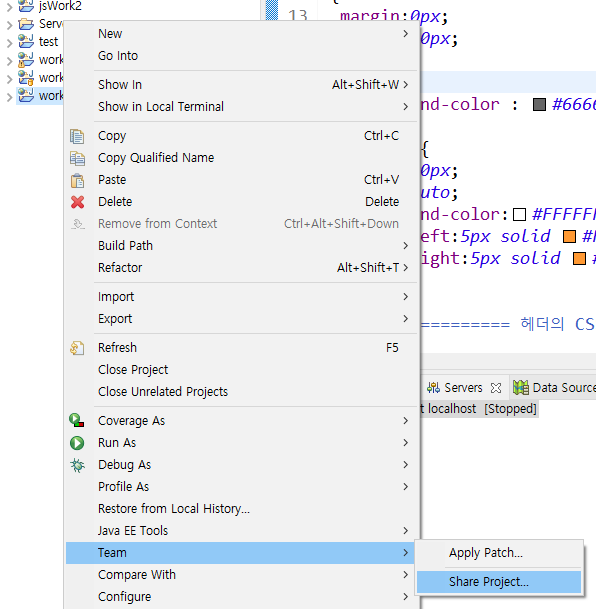The image size is (596, 609).
Task: Expand the selected work project node
Action: [x=9, y=97]
